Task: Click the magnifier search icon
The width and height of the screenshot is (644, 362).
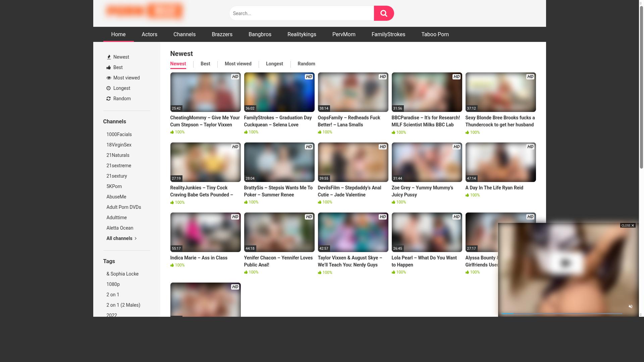Action: click(x=384, y=13)
